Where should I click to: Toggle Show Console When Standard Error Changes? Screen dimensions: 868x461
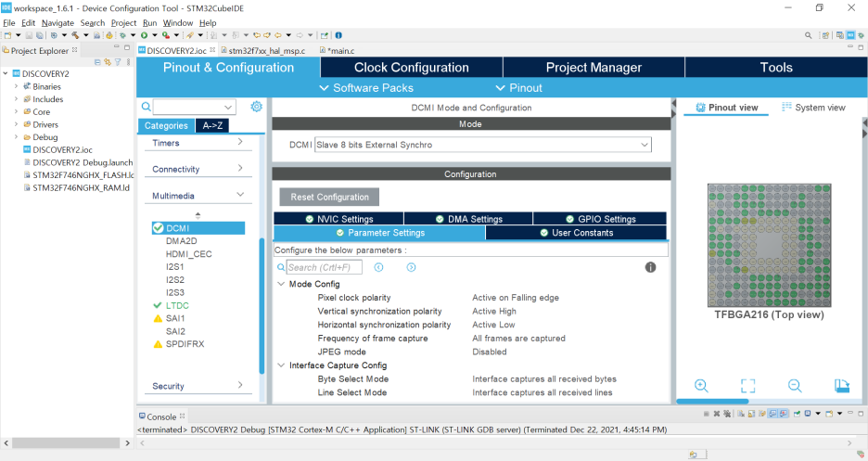pyautogui.click(x=783, y=414)
